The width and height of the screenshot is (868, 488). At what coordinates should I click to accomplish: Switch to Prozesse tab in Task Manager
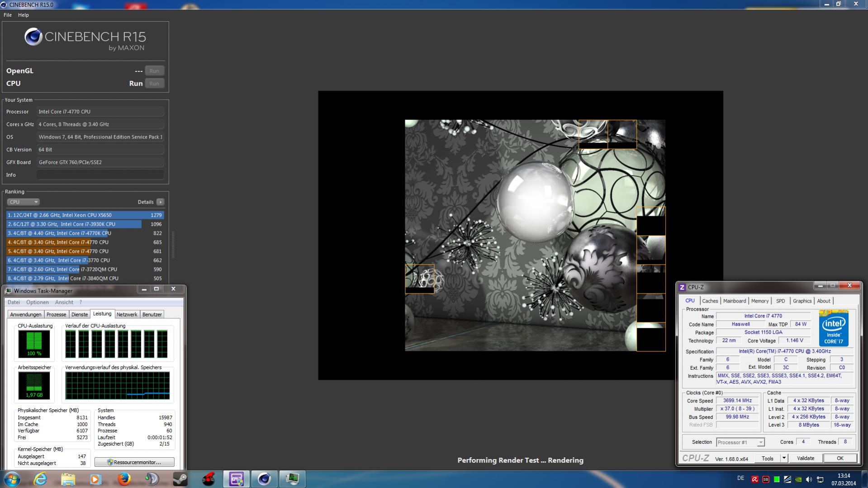coord(57,314)
